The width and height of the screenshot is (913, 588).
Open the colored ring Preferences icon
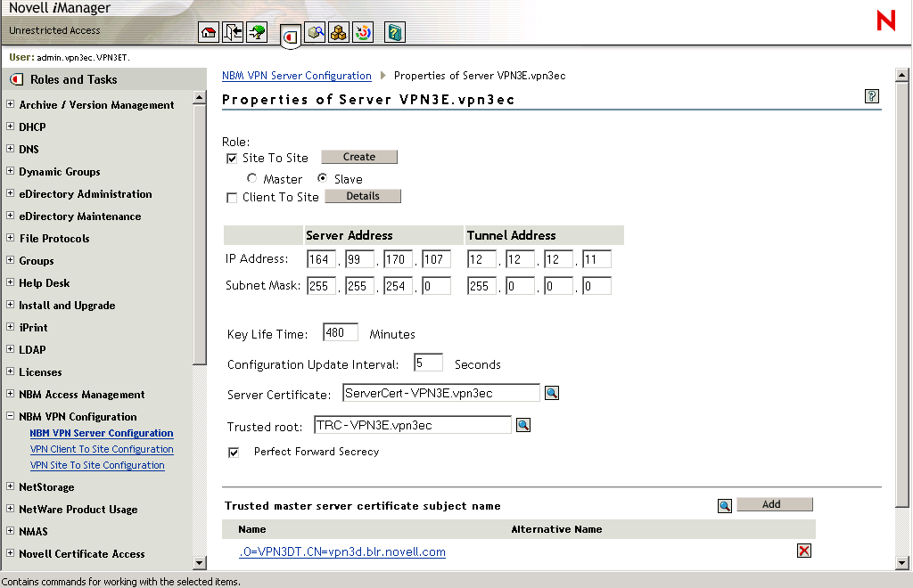pos(363,33)
